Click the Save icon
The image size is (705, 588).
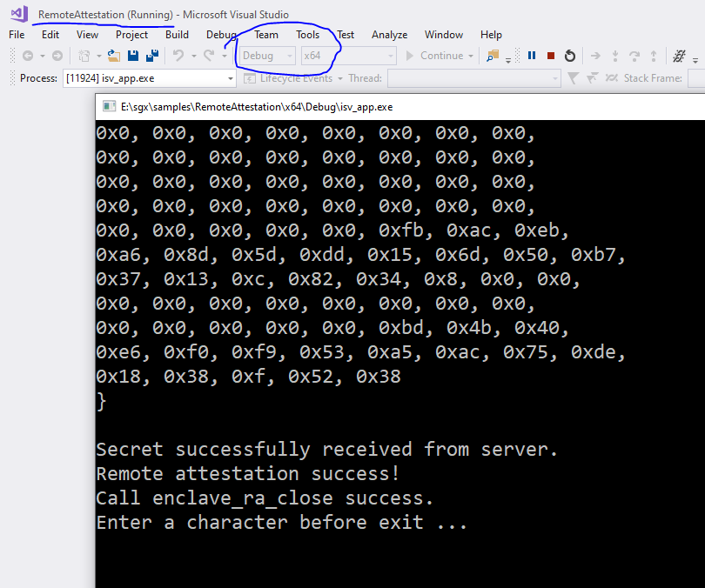[132, 55]
